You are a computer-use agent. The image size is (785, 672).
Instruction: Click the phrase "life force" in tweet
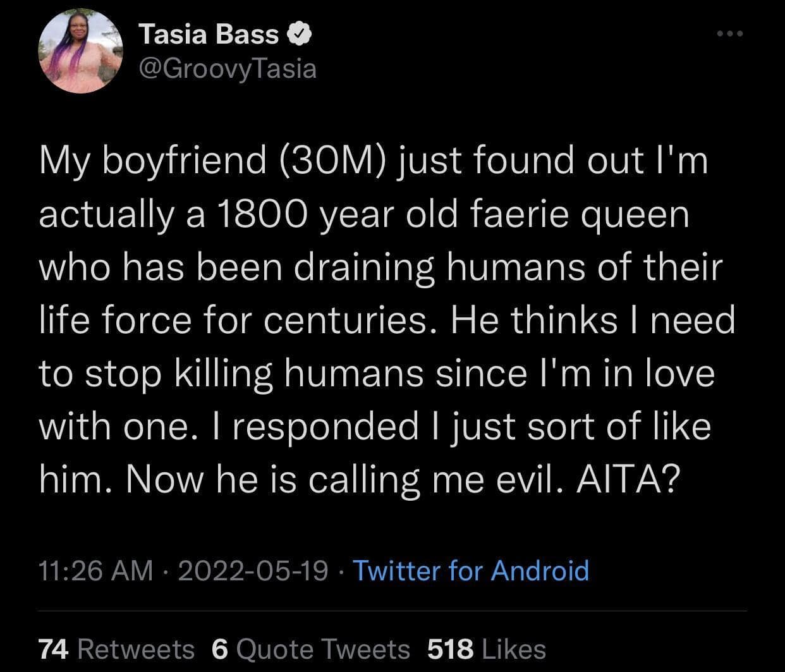[x=114, y=320]
